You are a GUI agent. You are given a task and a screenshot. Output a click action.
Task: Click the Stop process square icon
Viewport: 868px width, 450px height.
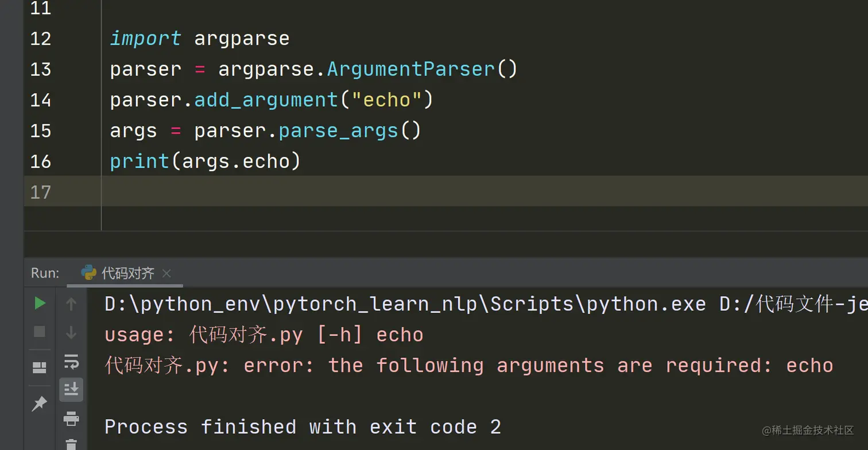click(40, 332)
